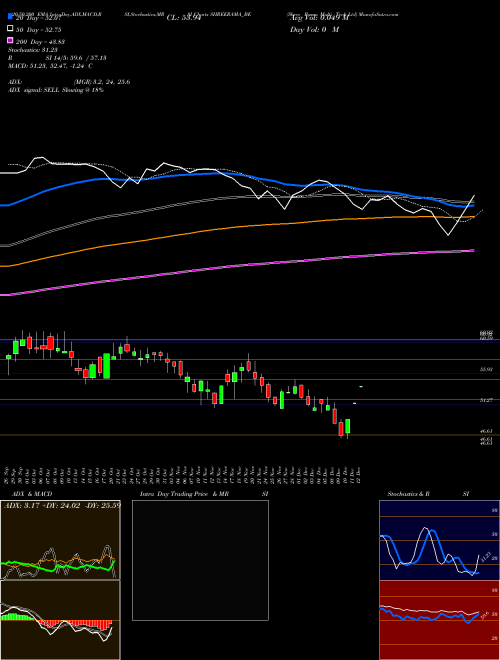Click the 'ADX: 3.17 +DY: 24.02' readout
Image resolution: width=500 pixels, height=660 pixels.
42,505
